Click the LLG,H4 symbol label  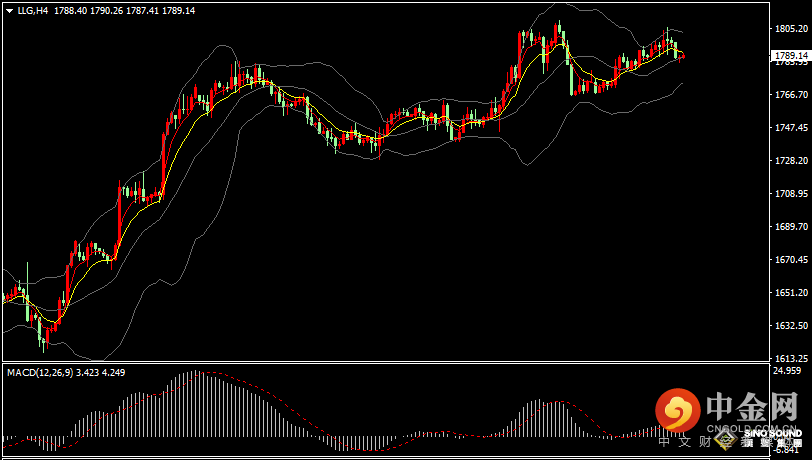tap(31, 11)
